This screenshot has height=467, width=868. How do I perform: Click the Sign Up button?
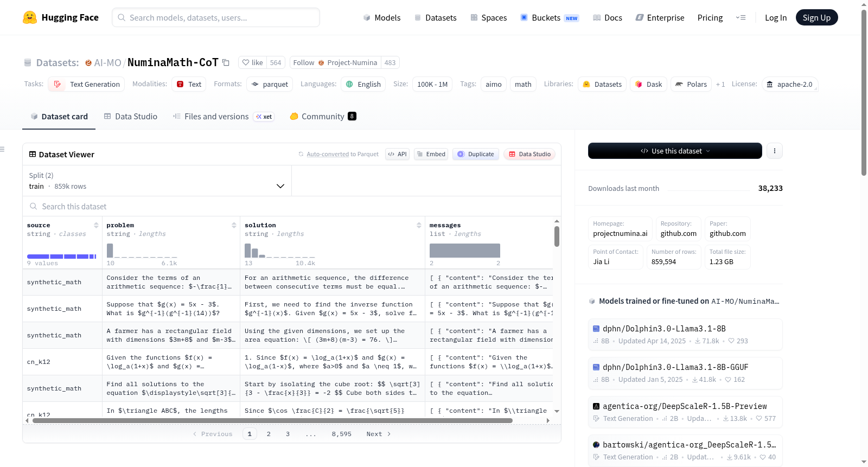(816, 17)
